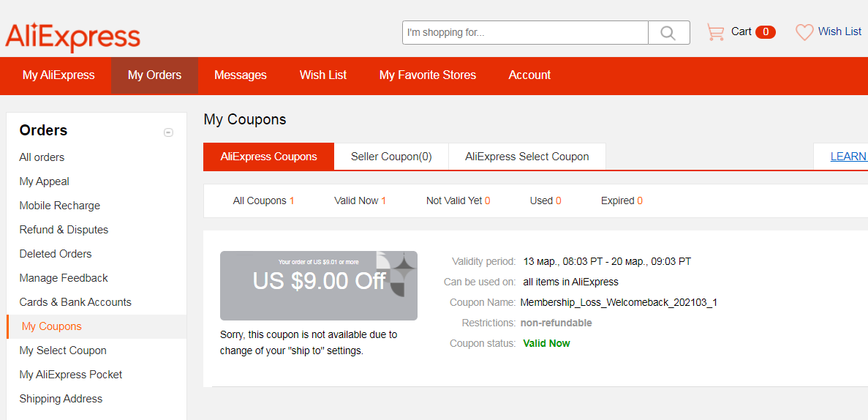Open My Appeal in sidebar
Screen dimensions: 868x420
[45, 181]
